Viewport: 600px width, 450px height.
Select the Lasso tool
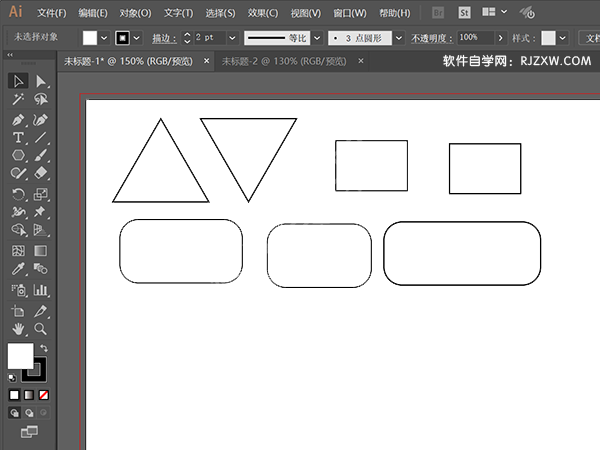click(x=40, y=99)
